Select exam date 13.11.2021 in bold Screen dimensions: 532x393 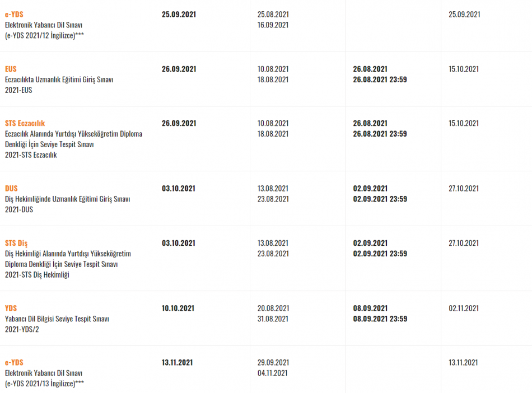tap(177, 362)
